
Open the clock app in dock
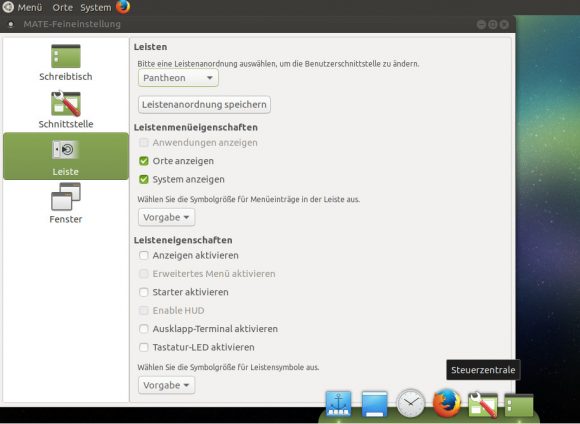411,403
